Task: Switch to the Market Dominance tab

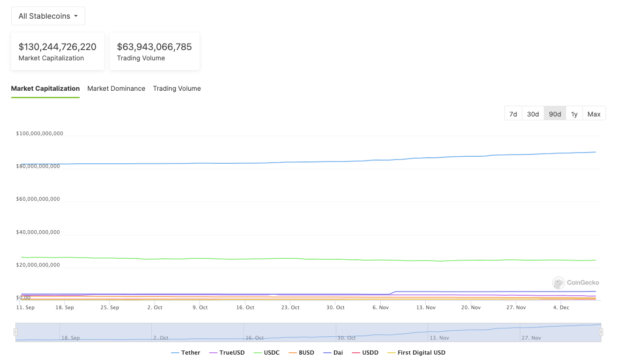Action: click(x=116, y=88)
